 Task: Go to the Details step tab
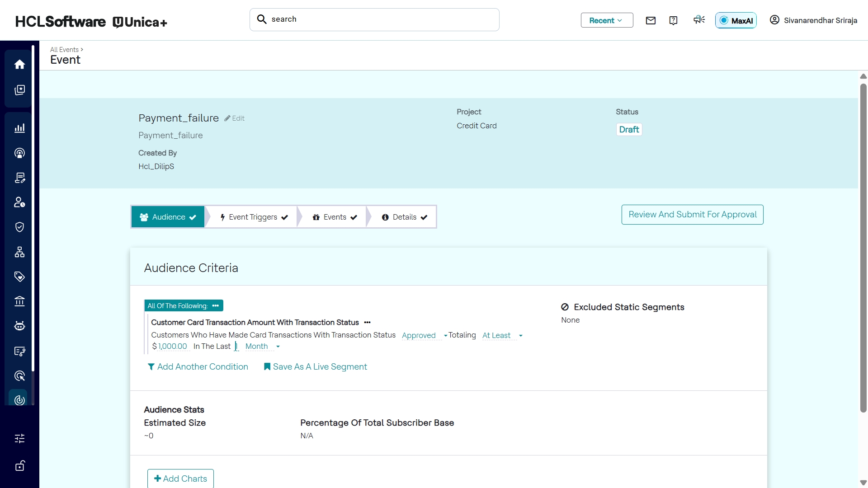[x=404, y=217]
